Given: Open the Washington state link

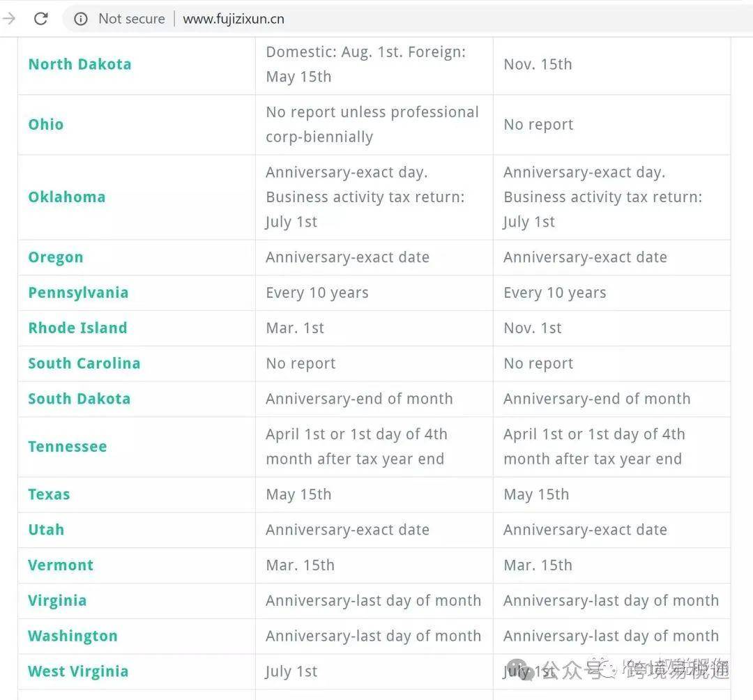Looking at the screenshot, I should [73, 636].
